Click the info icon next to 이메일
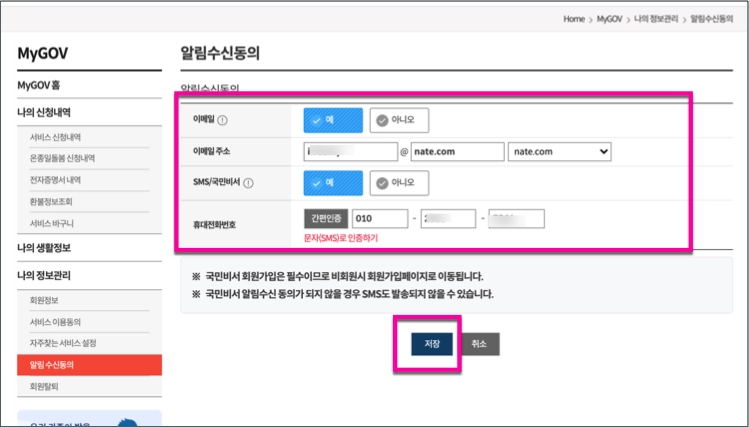Screen dimensions: 749x427 222,120
